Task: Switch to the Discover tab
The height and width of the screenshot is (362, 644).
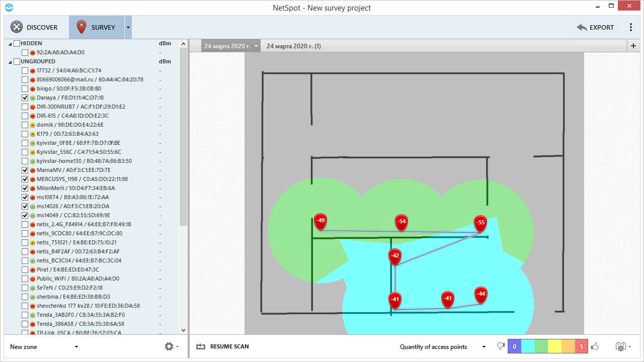Action: pos(36,27)
